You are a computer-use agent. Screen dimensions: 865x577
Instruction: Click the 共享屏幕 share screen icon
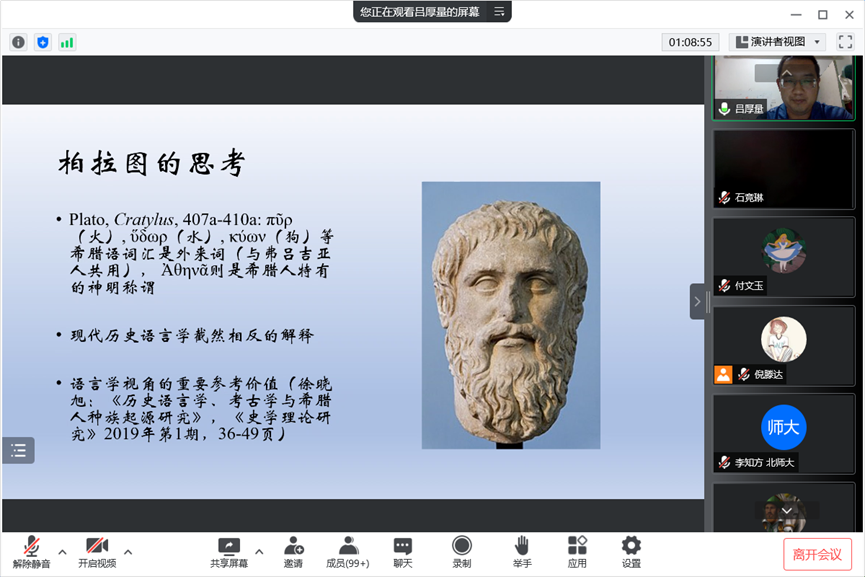[x=229, y=551]
